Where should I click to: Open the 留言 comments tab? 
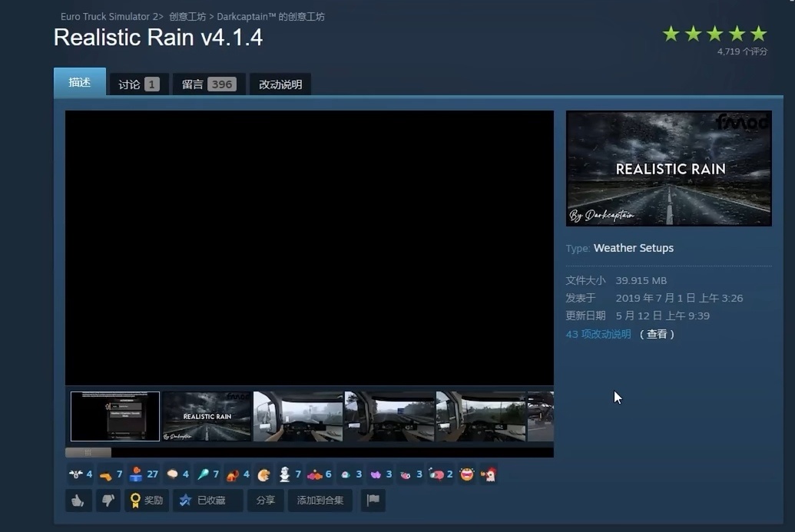[x=209, y=84]
